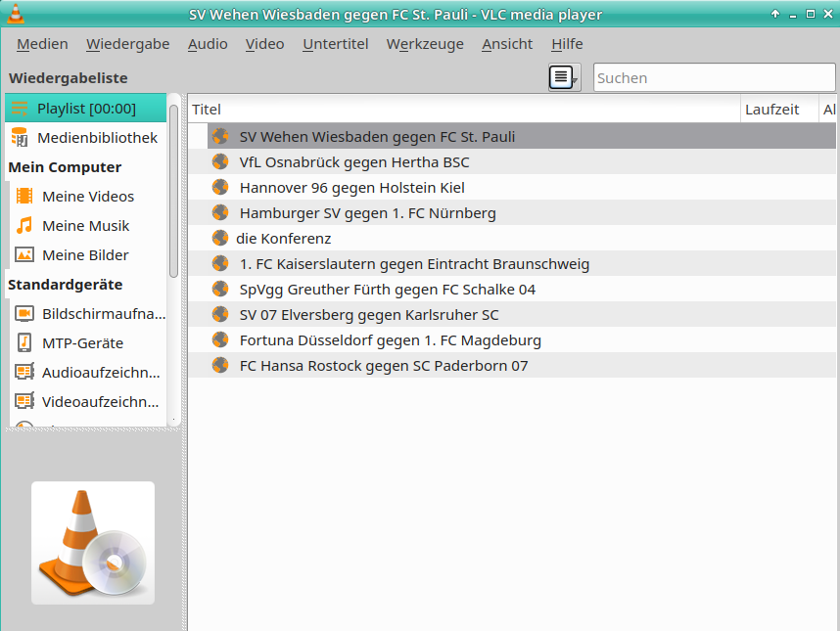Open the Hilfe menu
The height and width of the screenshot is (631, 840).
(x=567, y=44)
